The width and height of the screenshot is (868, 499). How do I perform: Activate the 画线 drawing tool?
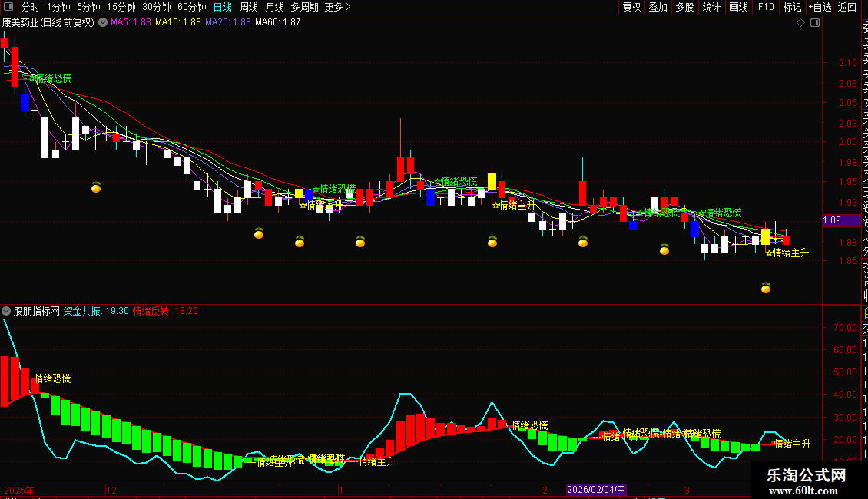[x=738, y=7]
